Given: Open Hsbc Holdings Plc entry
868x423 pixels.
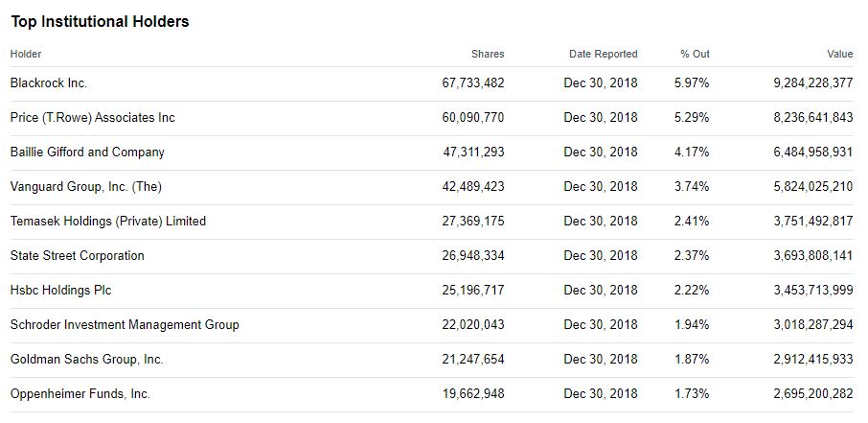Looking at the screenshot, I should (61, 291).
